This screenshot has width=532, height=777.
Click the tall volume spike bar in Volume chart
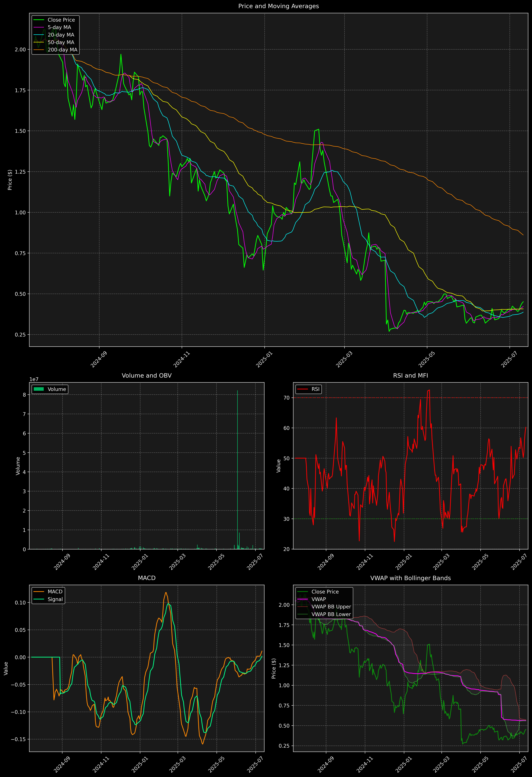point(237,470)
